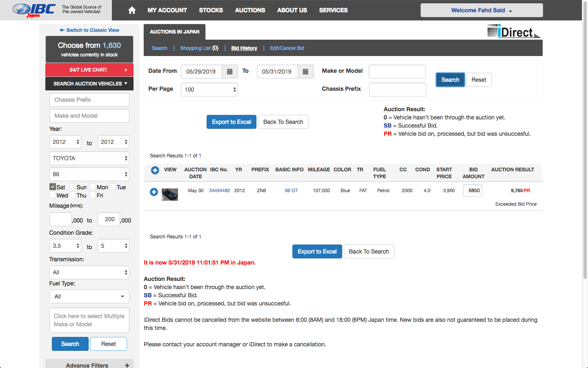
Task: Click the iDirect logo
Action: pyautogui.click(x=514, y=31)
